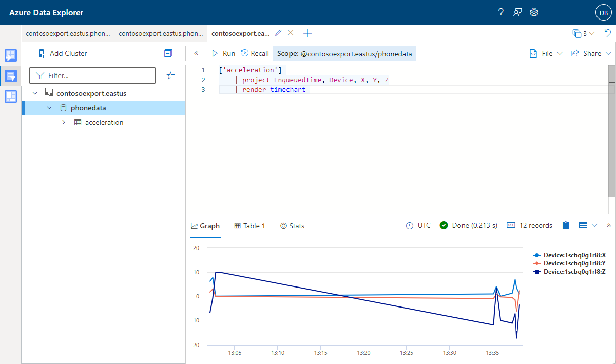
Task: Collapse the connection pane with double chevron
Action: 196,53
